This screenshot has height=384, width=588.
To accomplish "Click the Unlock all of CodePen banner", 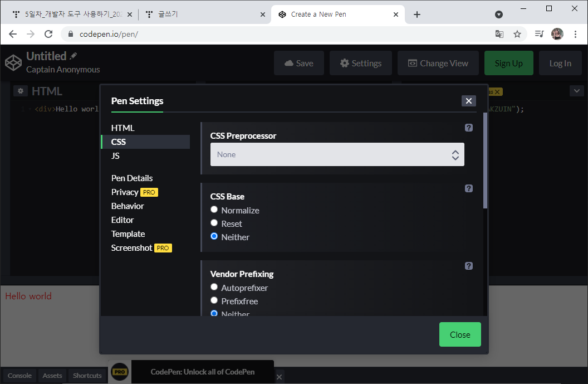I will click(203, 372).
